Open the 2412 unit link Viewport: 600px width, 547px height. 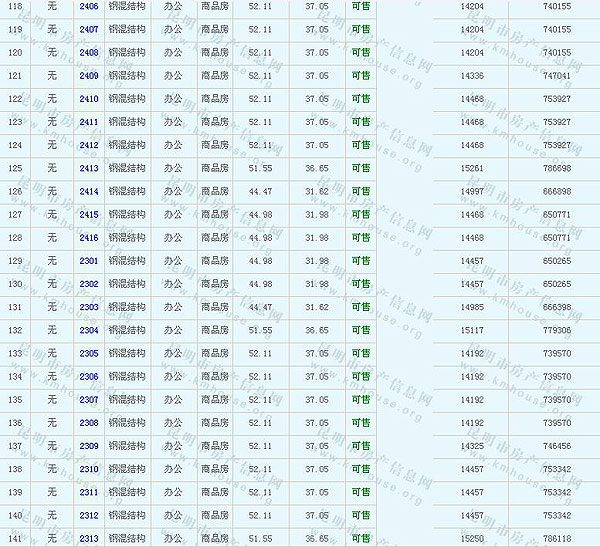89,145
